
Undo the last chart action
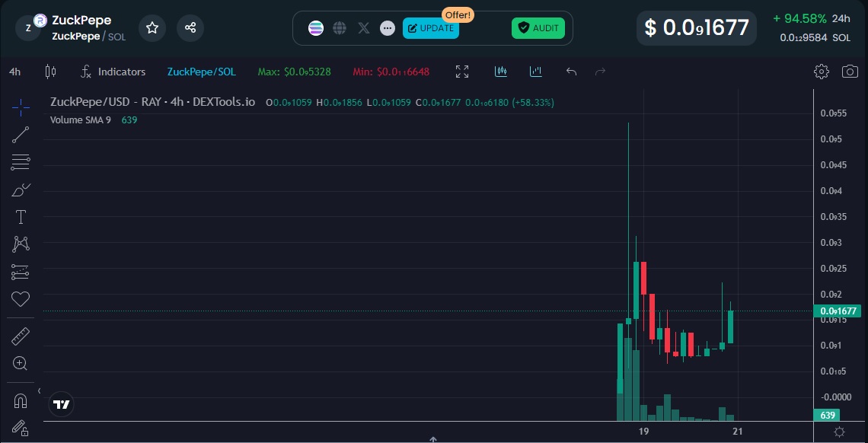click(571, 71)
